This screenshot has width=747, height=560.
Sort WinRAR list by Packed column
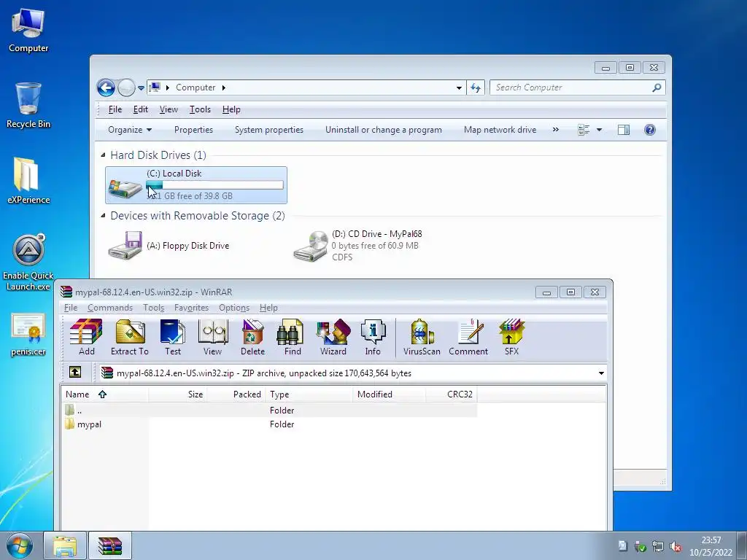pyautogui.click(x=236, y=394)
